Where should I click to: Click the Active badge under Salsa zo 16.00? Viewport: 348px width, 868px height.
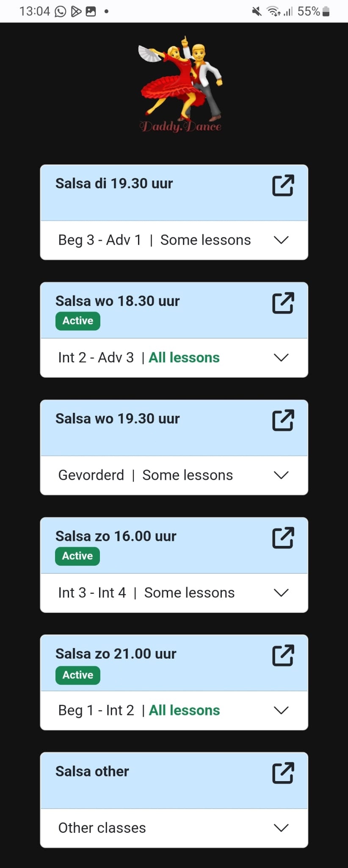pyautogui.click(x=77, y=556)
